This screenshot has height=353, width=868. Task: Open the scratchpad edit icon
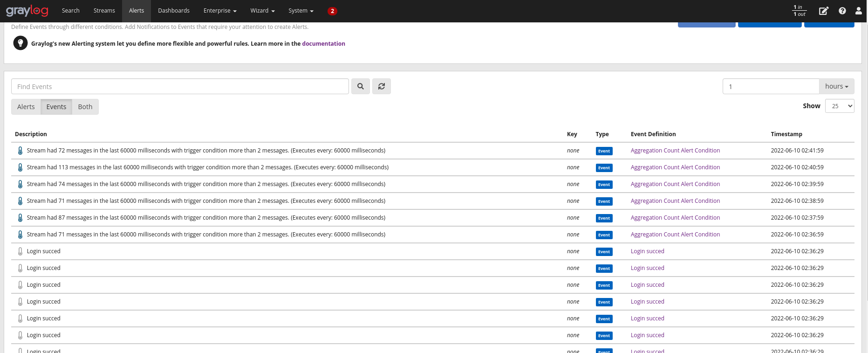823,11
